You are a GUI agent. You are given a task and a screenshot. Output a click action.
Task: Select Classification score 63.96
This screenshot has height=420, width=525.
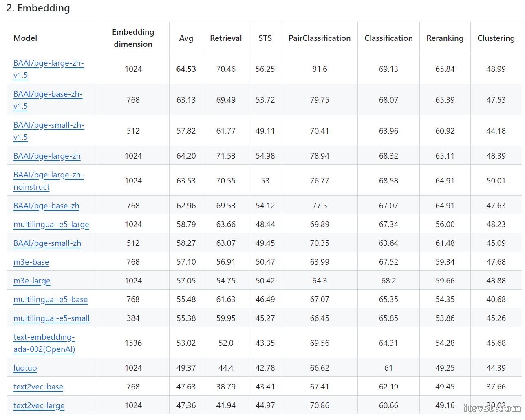tap(388, 131)
